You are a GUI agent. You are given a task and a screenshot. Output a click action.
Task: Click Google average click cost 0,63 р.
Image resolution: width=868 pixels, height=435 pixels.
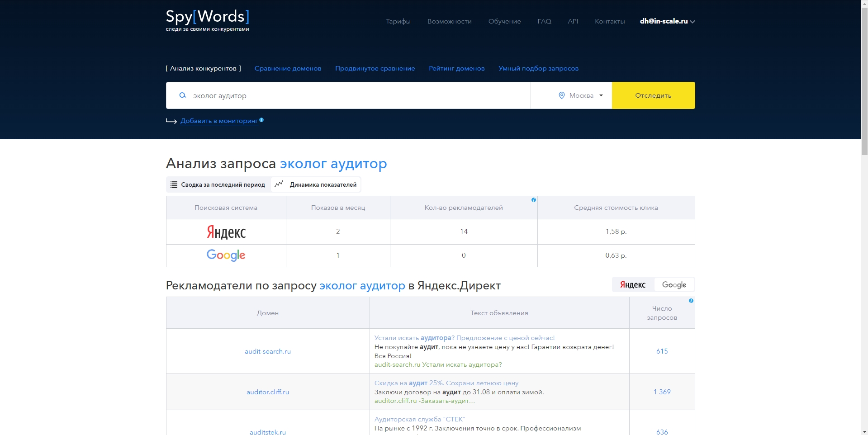pos(616,255)
